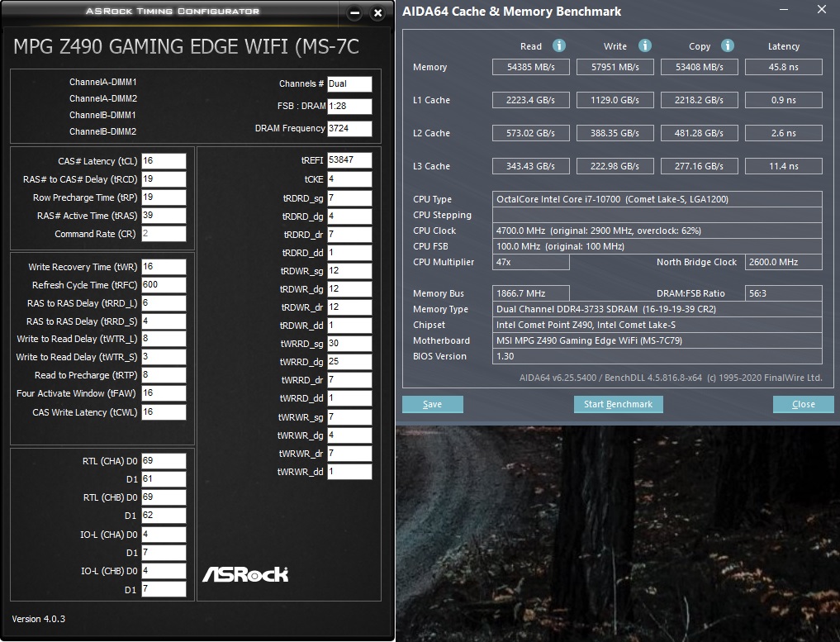Click the ASRock logo
The width and height of the screenshot is (840, 642).
point(245,574)
